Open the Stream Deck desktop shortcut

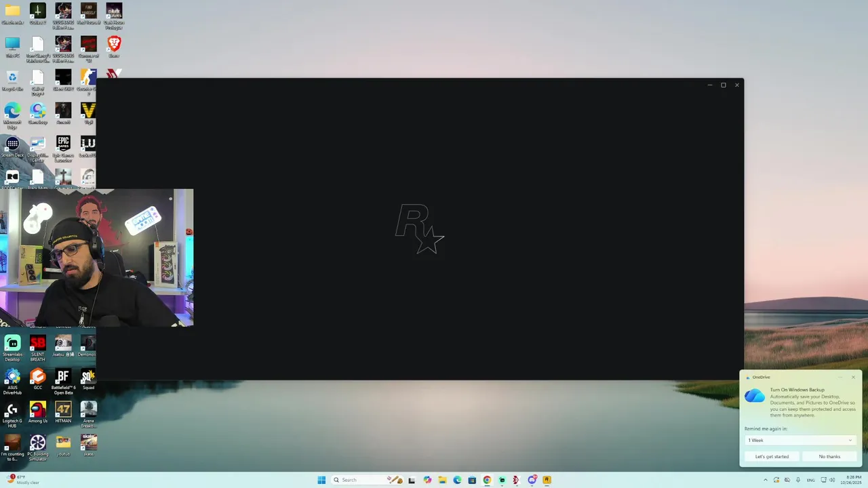[12, 146]
